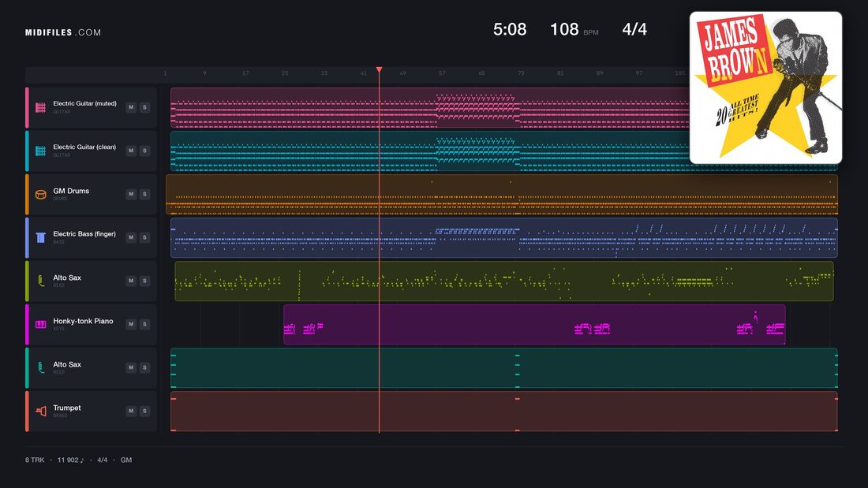Solo the Electric Guitar (clean) track
The width and height of the screenshot is (868, 488).
[144, 151]
